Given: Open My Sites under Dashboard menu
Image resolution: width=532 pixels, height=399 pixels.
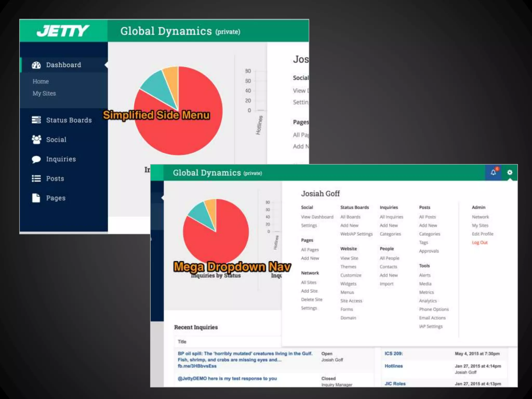Looking at the screenshot, I should tap(44, 93).
